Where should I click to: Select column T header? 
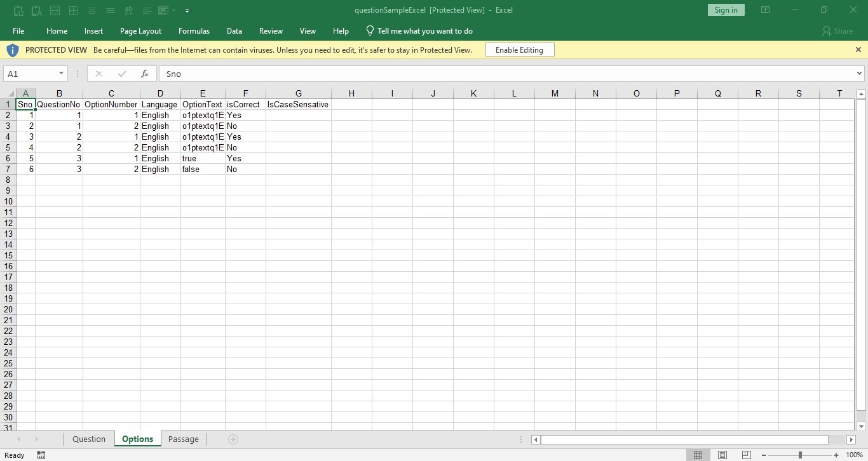pyautogui.click(x=839, y=94)
